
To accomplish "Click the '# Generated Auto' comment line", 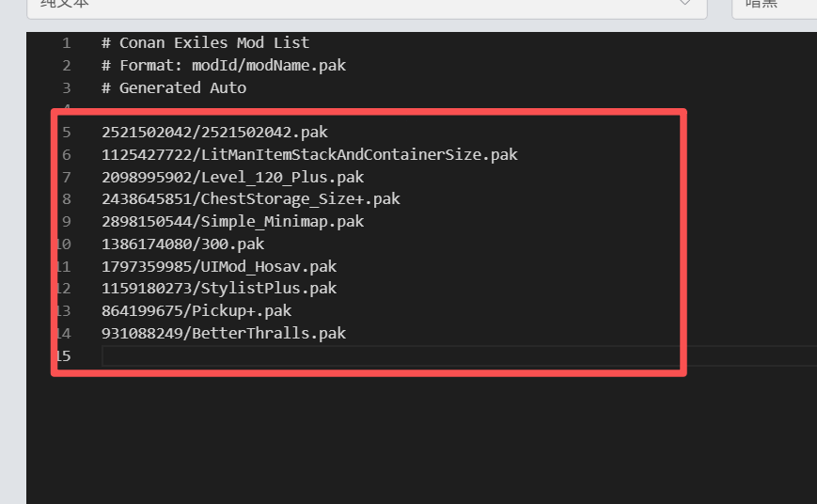I will click(x=173, y=88).
